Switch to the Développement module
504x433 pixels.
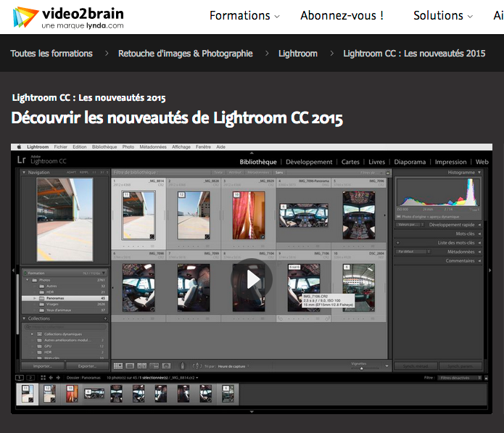(x=309, y=162)
